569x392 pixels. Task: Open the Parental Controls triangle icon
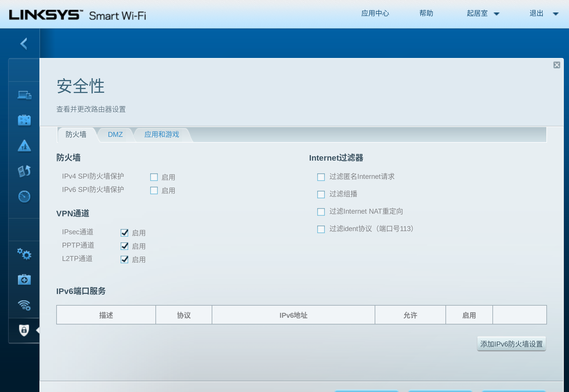[x=24, y=146]
